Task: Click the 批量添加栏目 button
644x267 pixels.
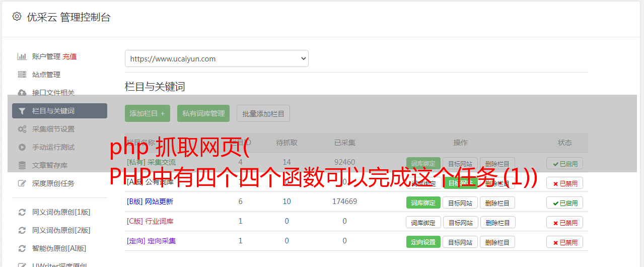Action: pyautogui.click(x=263, y=113)
